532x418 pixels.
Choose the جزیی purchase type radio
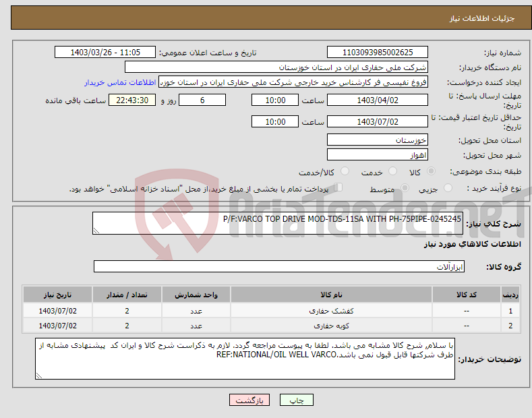(x=448, y=187)
